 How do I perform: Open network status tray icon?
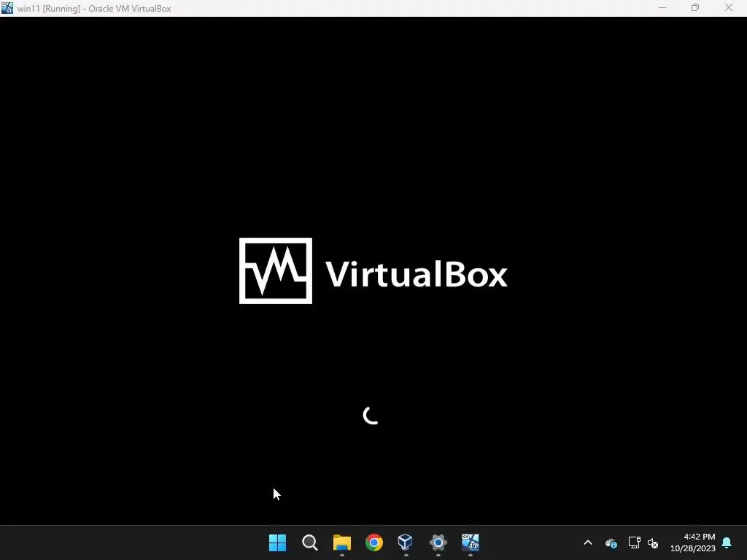634,542
